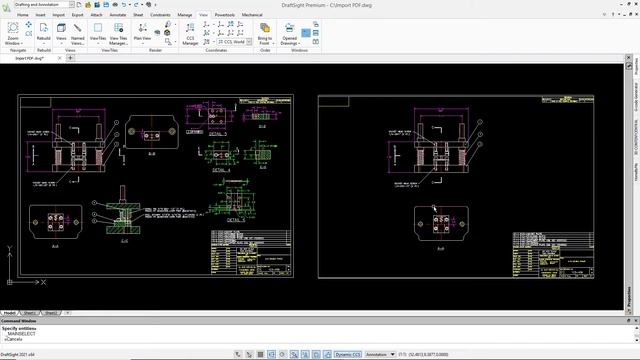Switch to the Insert ribbon tab

(x=40, y=15)
